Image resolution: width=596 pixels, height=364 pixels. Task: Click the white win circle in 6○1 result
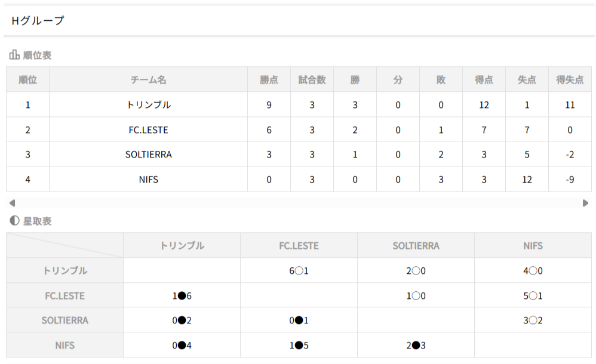pos(299,271)
